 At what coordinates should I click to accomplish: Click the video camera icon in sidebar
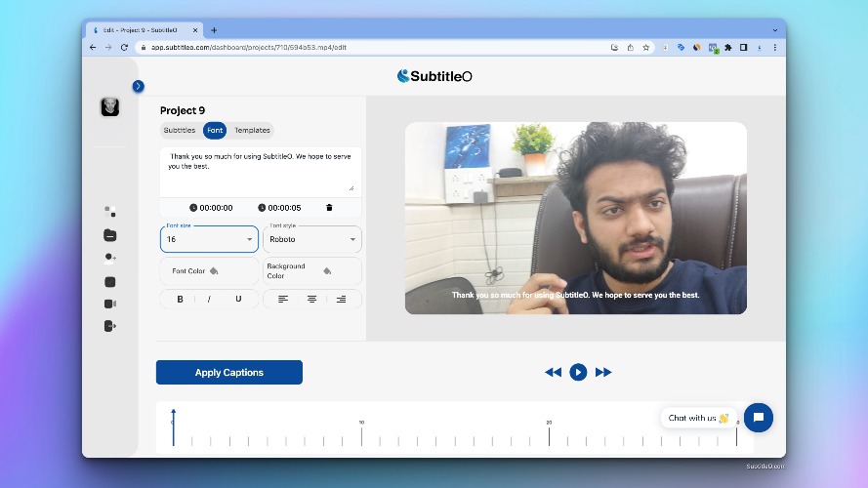pos(110,304)
